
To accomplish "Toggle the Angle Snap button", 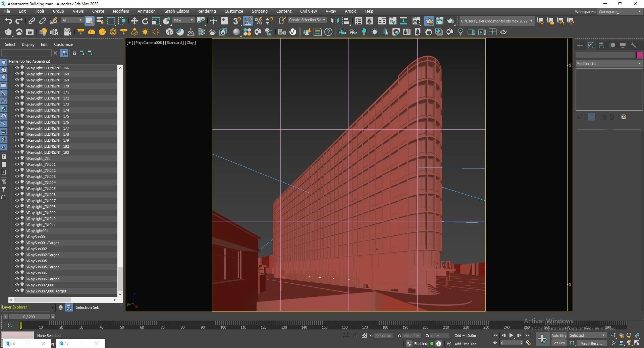I will pos(248,21).
